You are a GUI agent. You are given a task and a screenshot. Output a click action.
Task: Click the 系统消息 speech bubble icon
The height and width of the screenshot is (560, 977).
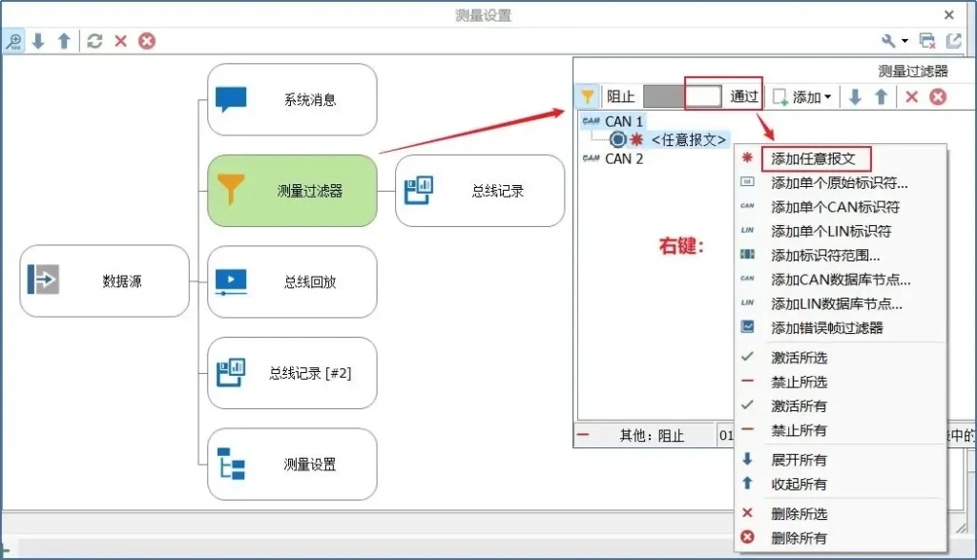231,99
